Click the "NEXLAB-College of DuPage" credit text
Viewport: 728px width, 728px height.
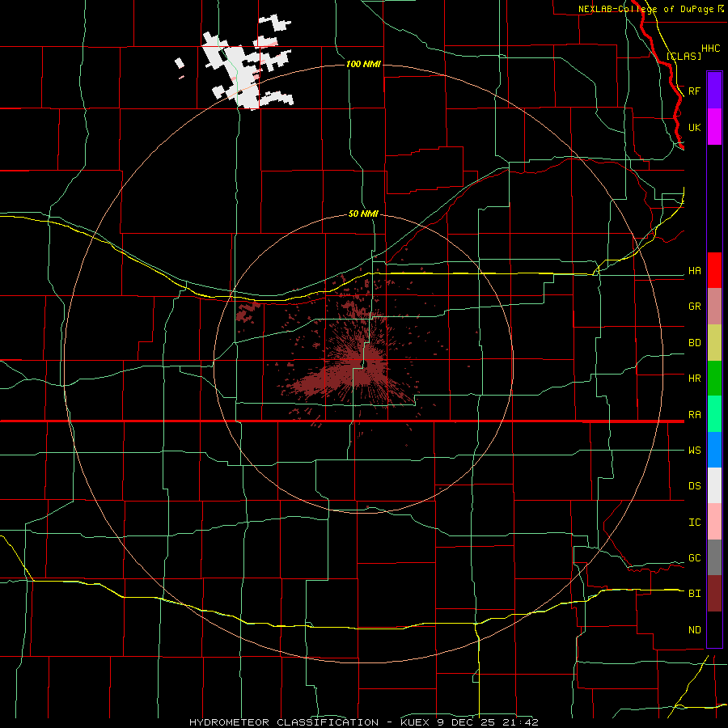pyautogui.click(x=645, y=9)
